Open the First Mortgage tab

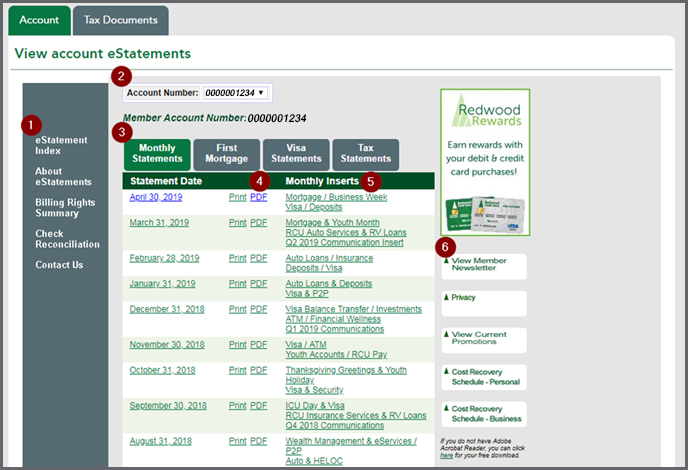click(226, 154)
